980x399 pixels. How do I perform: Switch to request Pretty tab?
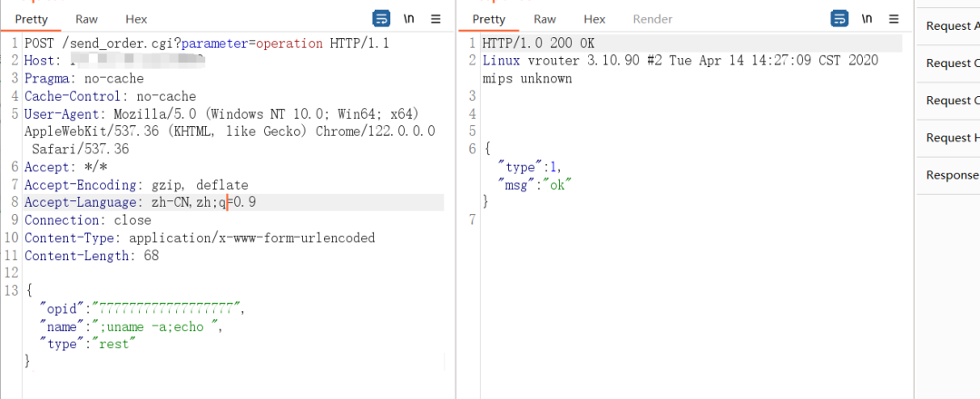31,19
